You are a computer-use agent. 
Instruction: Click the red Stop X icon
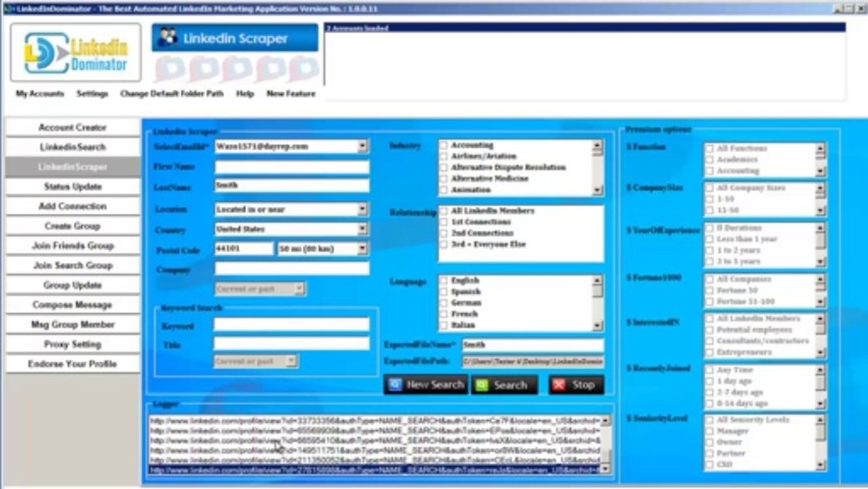pyautogui.click(x=559, y=385)
